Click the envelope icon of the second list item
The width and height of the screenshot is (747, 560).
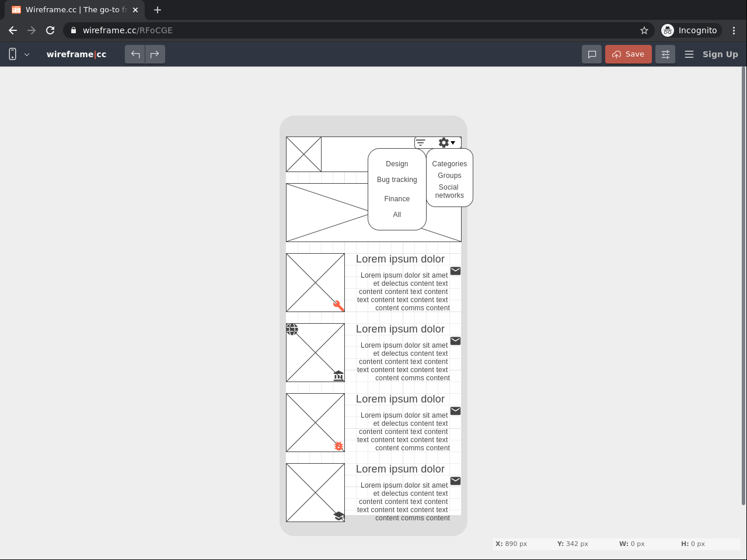click(456, 341)
